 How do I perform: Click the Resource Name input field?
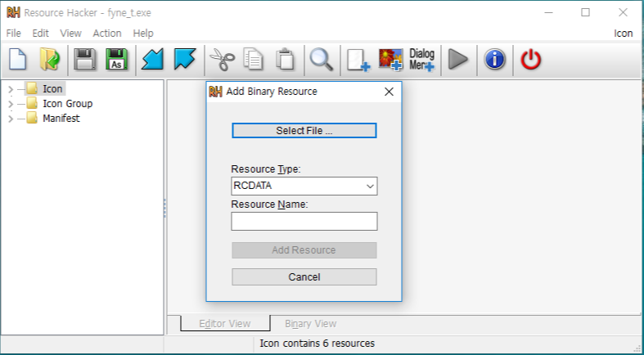[x=304, y=221]
